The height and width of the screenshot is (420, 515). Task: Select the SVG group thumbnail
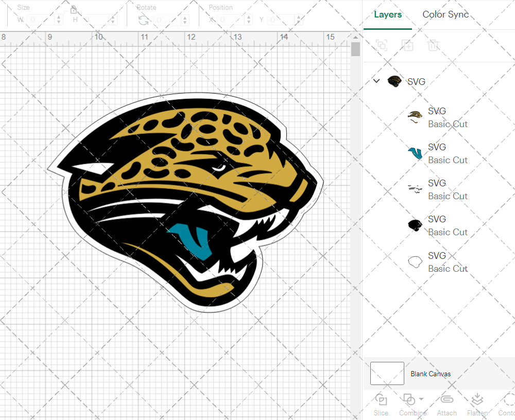394,81
